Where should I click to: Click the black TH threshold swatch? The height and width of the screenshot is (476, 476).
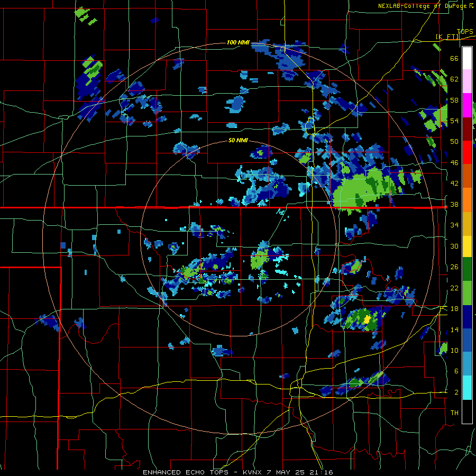pyautogui.click(x=467, y=411)
